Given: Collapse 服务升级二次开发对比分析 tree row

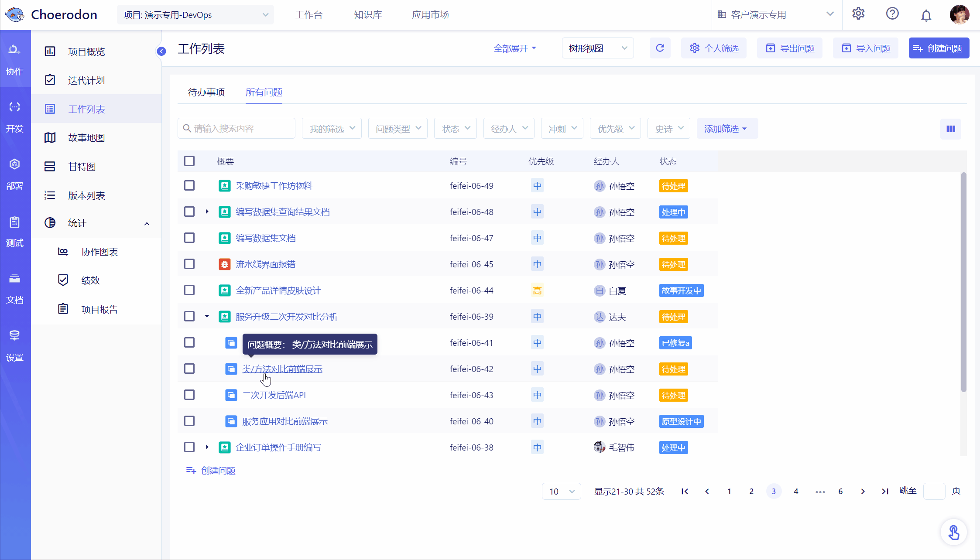Looking at the screenshot, I should click(x=207, y=316).
